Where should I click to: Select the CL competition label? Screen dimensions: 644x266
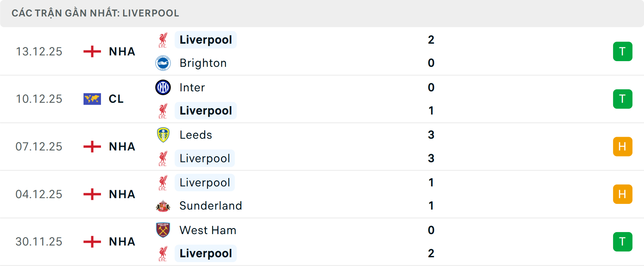(x=116, y=99)
